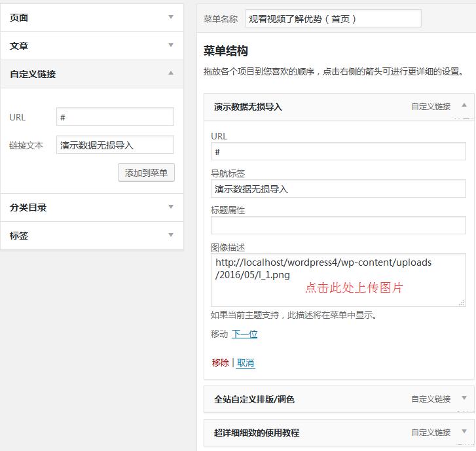Click the 移除 link

coord(221,363)
